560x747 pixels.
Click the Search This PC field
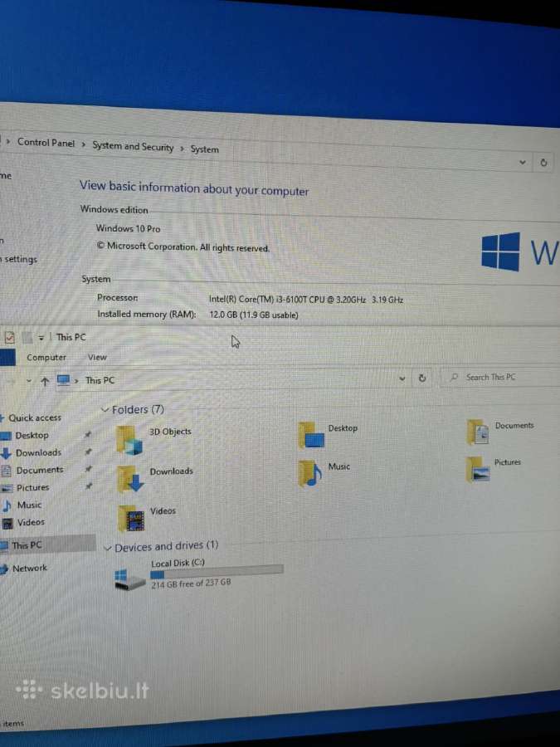[500, 378]
